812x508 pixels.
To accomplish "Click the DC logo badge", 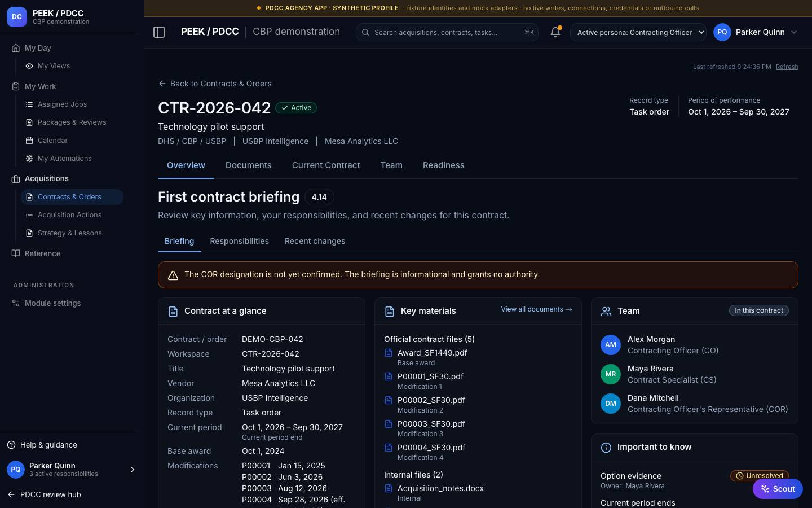I will click(x=17, y=17).
